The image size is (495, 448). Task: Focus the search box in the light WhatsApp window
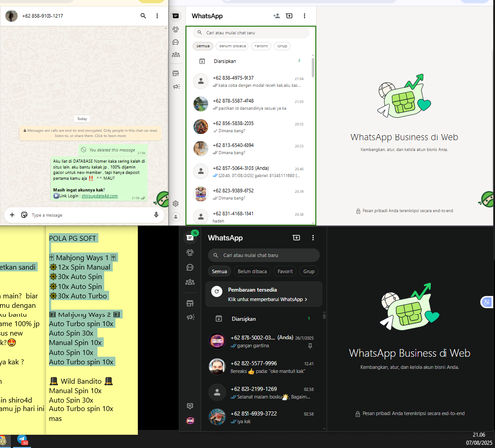tap(251, 33)
